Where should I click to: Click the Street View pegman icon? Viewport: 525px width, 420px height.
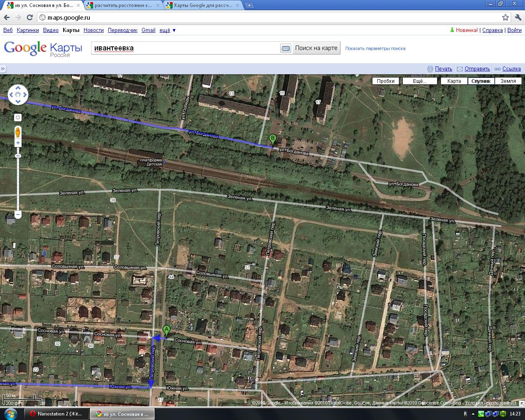point(18,132)
